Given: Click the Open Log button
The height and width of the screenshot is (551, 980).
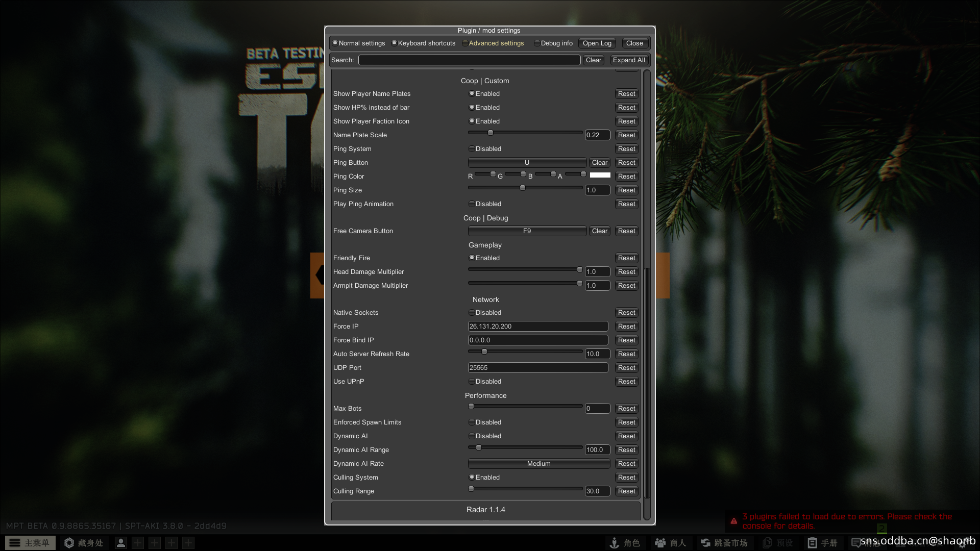Looking at the screenshot, I should point(597,43).
